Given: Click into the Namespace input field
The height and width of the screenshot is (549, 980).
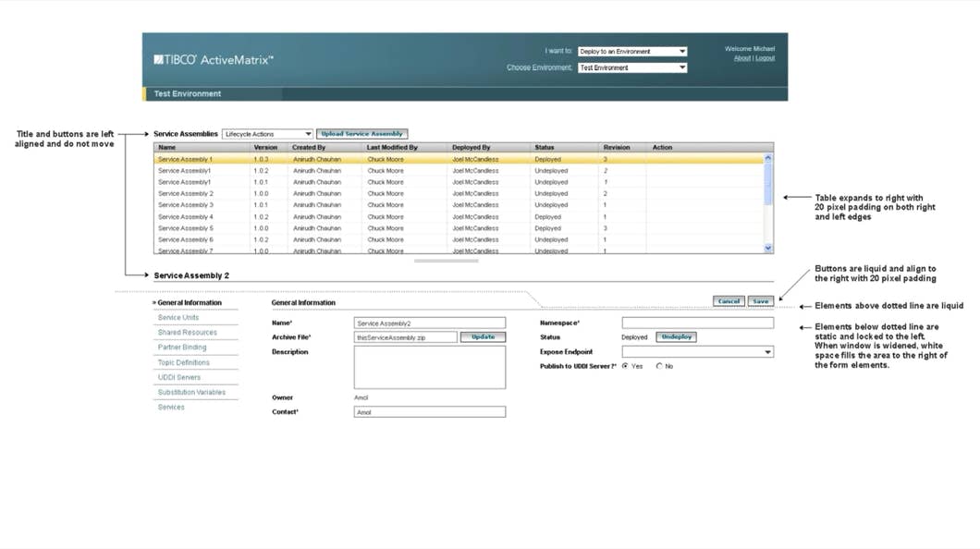Looking at the screenshot, I should click(x=697, y=323).
